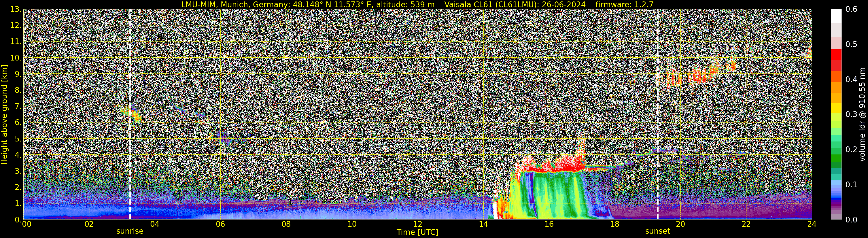Select the 'Time [UTC]' axis title
Image resolution: width=868 pixels, height=238 pixels.
417,232
